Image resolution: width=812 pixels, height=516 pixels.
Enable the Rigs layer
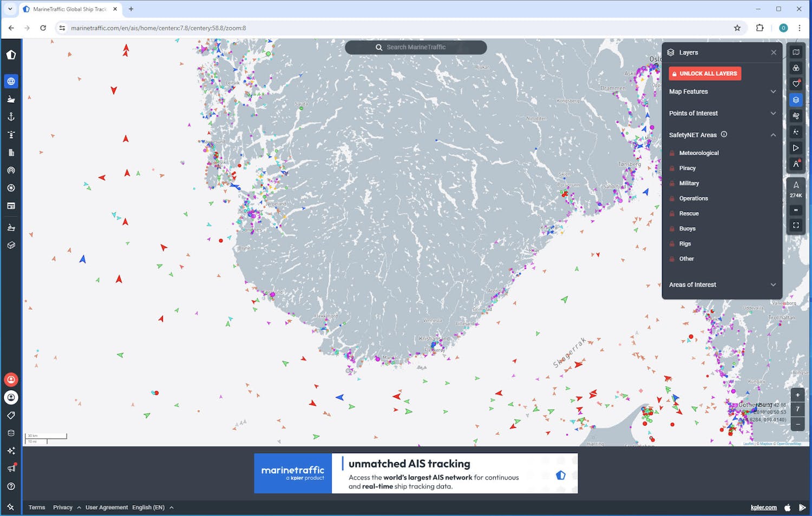(685, 244)
